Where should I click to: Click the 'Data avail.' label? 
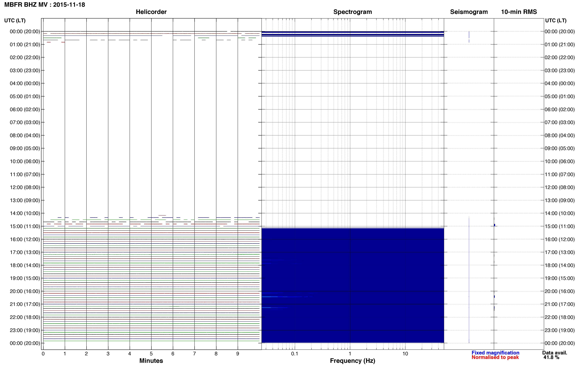click(x=555, y=353)
